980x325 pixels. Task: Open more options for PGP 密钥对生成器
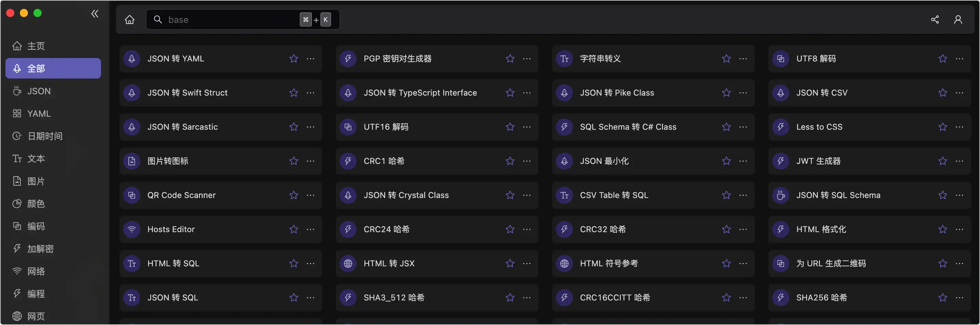click(527, 59)
